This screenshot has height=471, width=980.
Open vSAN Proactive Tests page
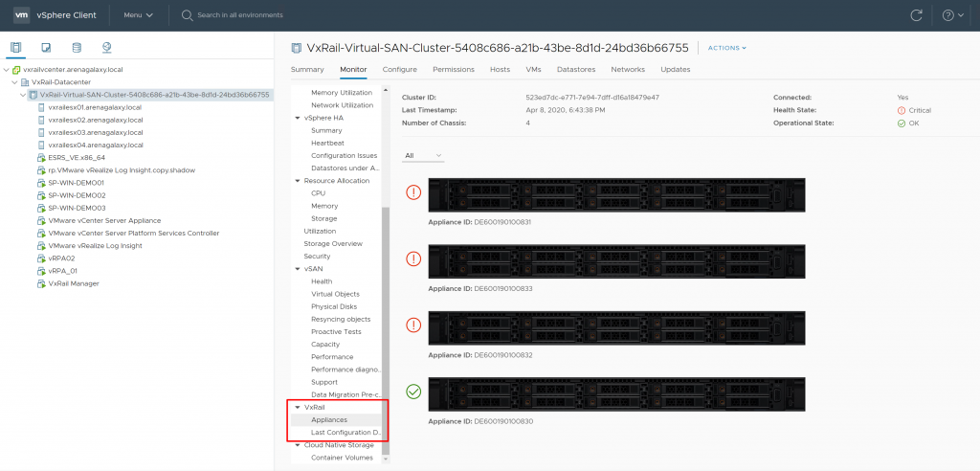336,331
